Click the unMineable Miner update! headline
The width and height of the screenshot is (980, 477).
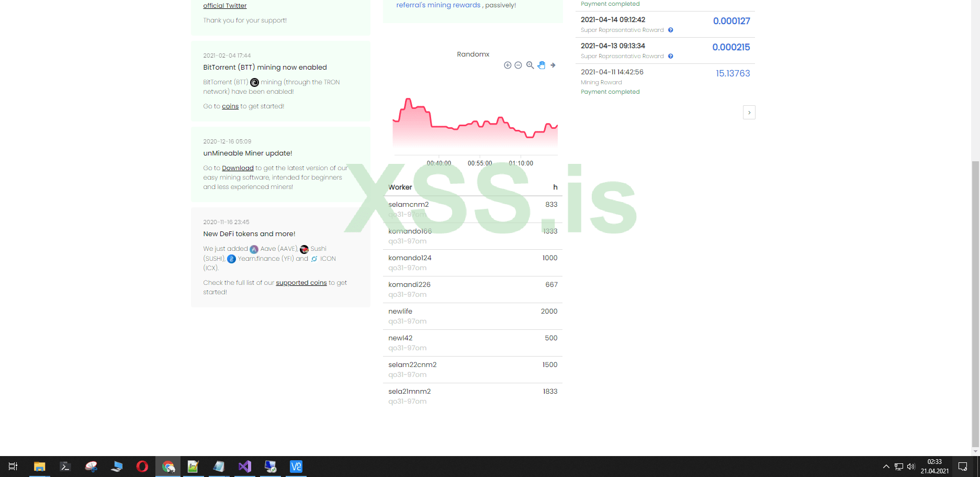pyautogui.click(x=247, y=153)
